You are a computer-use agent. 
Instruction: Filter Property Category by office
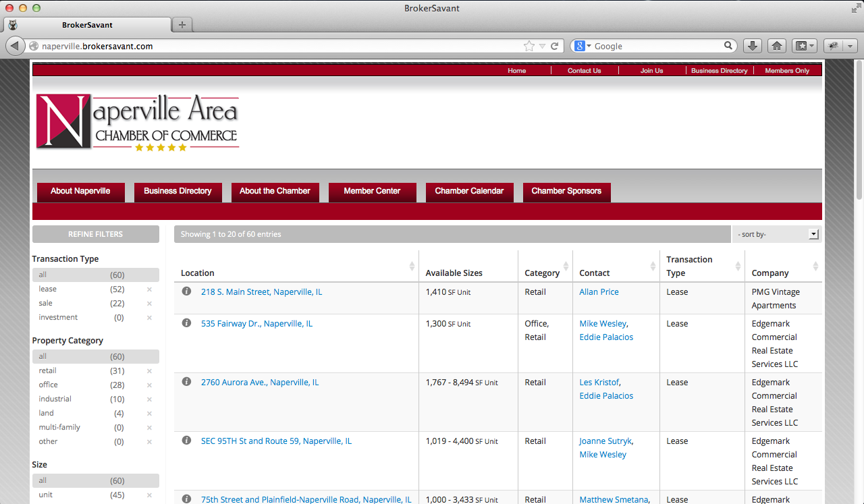pyautogui.click(x=48, y=385)
